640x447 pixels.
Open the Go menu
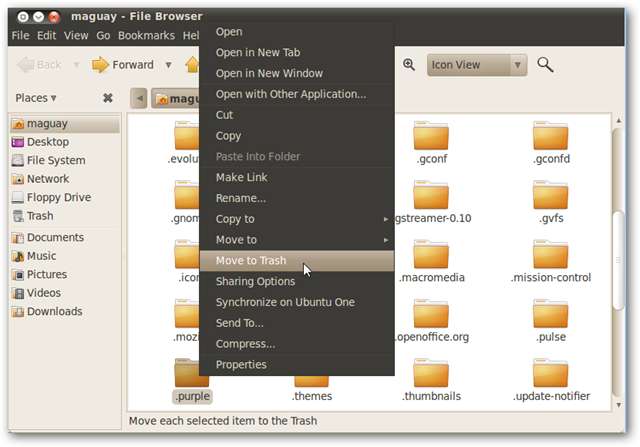coord(103,36)
